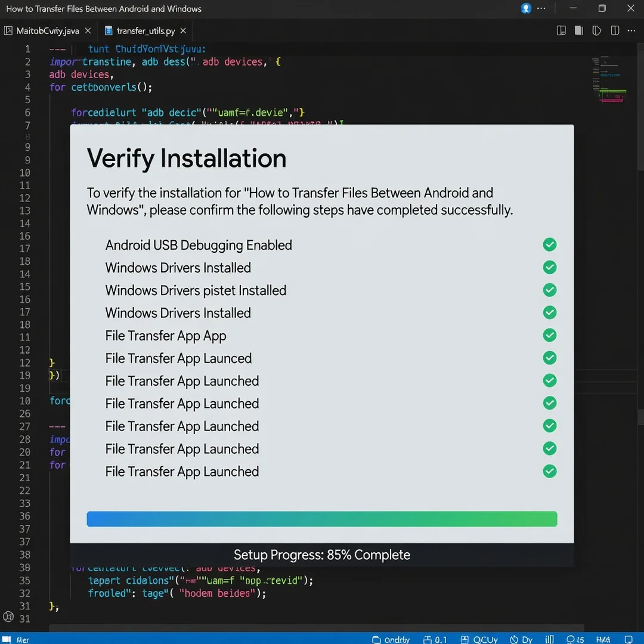The image size is (644, 644).
Task: Close the transfer_utils.py tab
Action: [x=183, y=31]
